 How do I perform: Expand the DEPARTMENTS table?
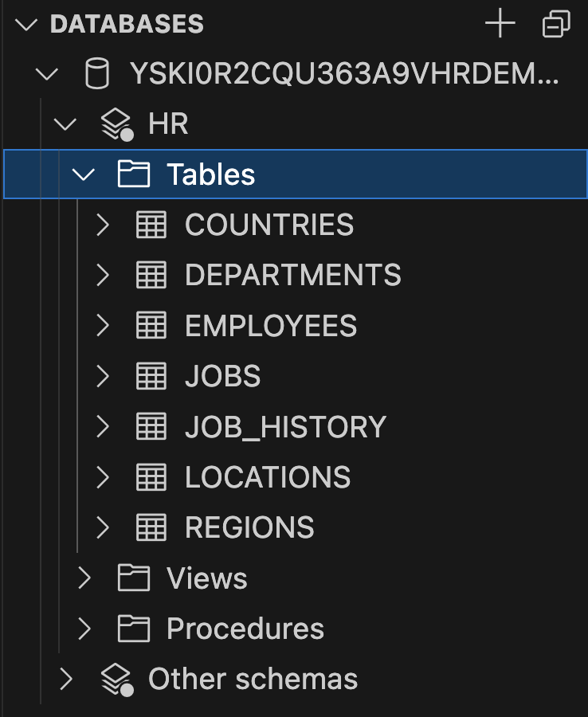(x=102, y=275)
